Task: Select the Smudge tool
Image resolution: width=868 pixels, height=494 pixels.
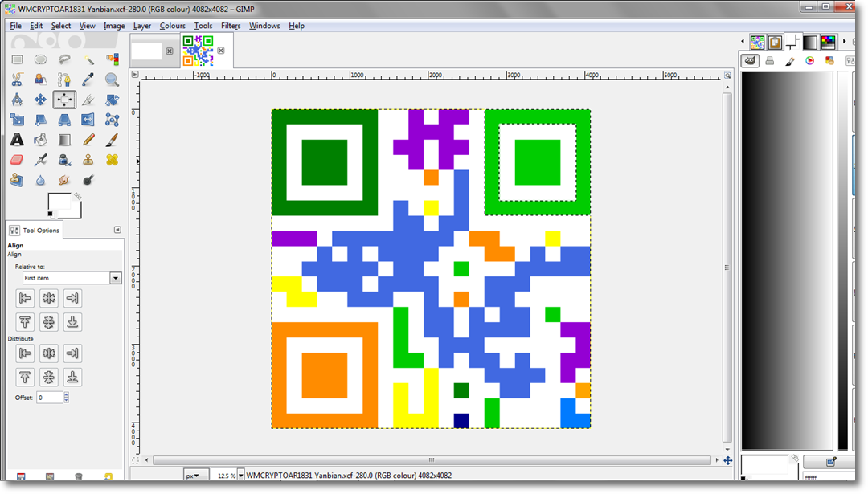Action: tap(64, 180)
